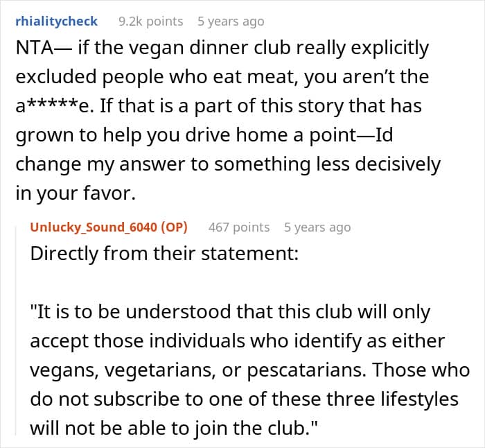Viewport: 485px width, 448px height.
Task: Click the timestamp on the OP's reply
Action: (317, 227)
